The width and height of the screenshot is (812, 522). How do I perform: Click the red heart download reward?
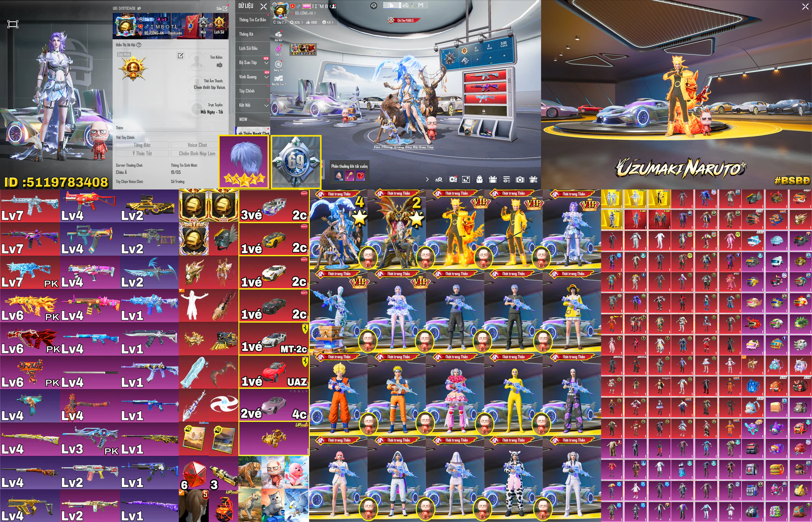[x=361, y=176]
